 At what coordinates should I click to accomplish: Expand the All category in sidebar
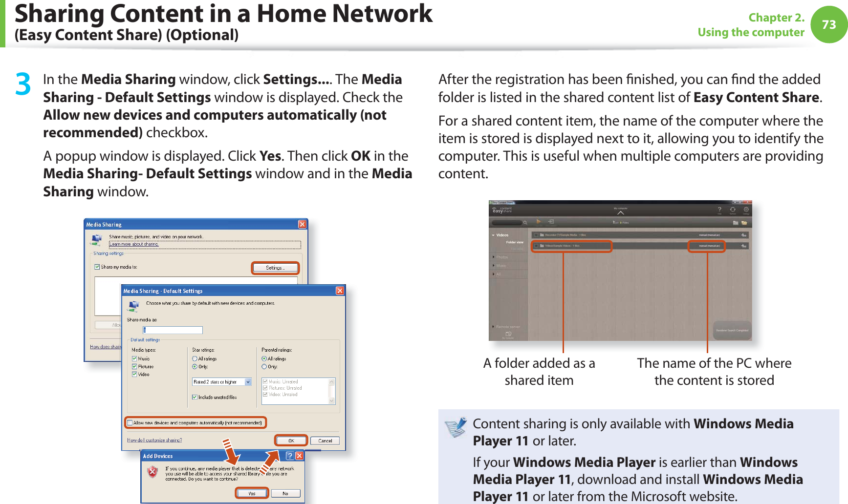point(493,274)
